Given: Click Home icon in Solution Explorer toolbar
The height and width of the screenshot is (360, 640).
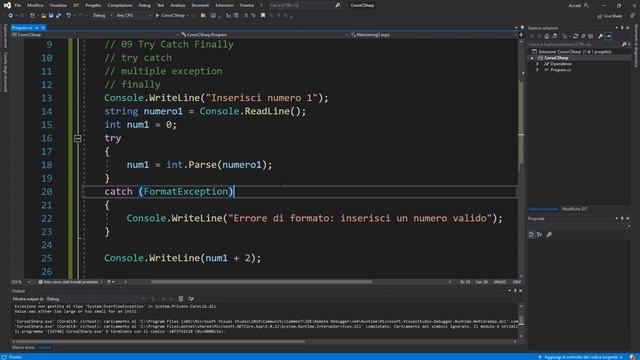Looking at the screenshot, I should 547,36.
